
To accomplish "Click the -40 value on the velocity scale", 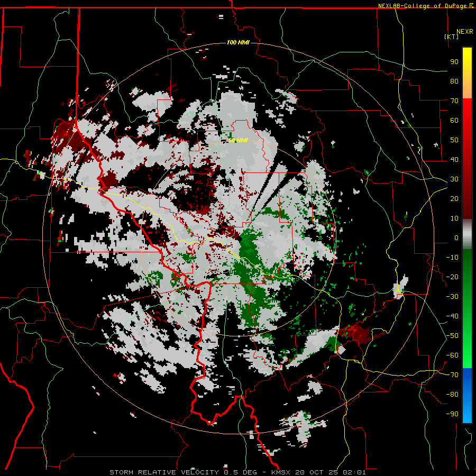I will [x=452, y=316].
